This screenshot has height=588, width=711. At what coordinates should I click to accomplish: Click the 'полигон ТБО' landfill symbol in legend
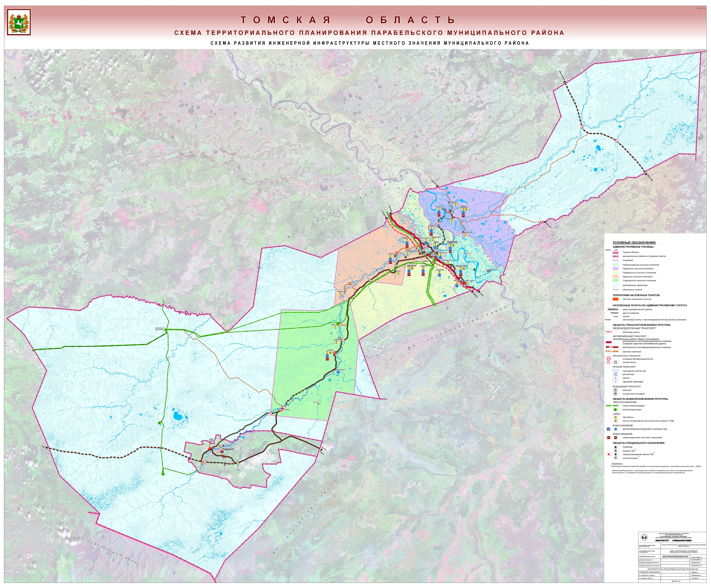pyautogui.click(x=616, y=451)
